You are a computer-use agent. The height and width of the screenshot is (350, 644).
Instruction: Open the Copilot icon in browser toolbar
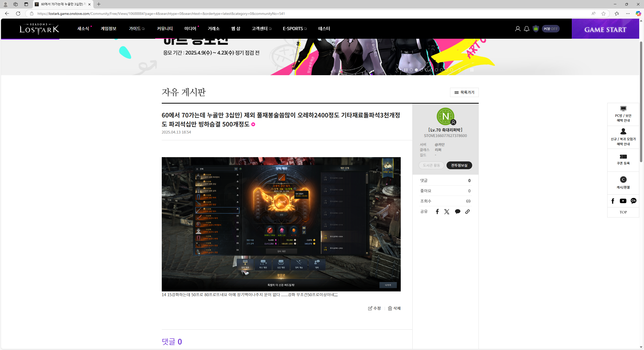[638, 14]
